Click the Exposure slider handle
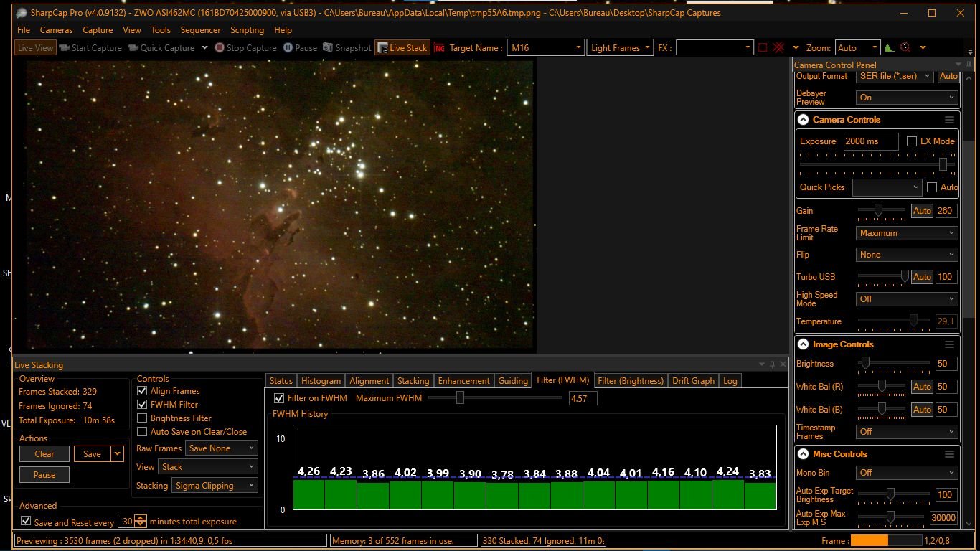 pos(943,164)
